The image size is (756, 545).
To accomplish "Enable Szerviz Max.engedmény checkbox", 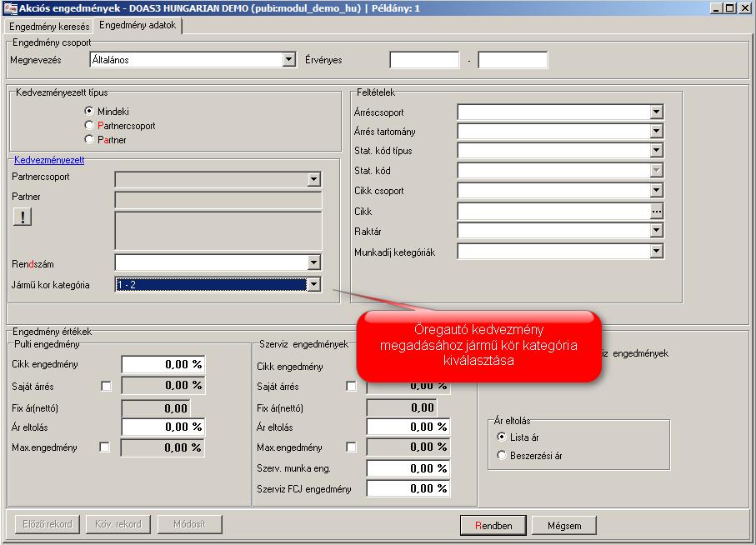I will tap(351, 447).
